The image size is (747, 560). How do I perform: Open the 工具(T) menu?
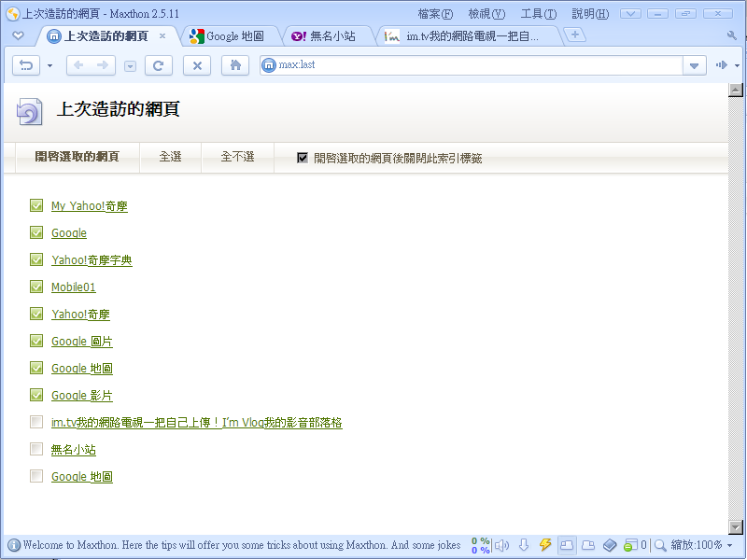tap(539, 14)
